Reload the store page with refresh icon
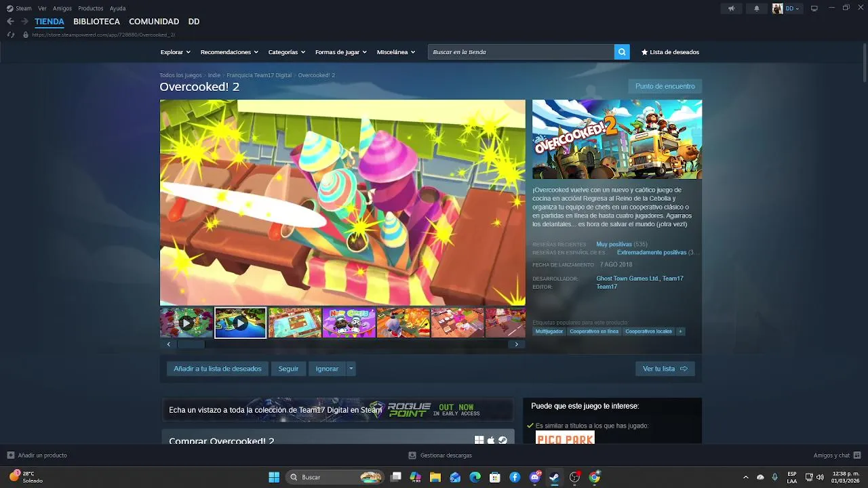868x488 pixels. coord(11,35)
